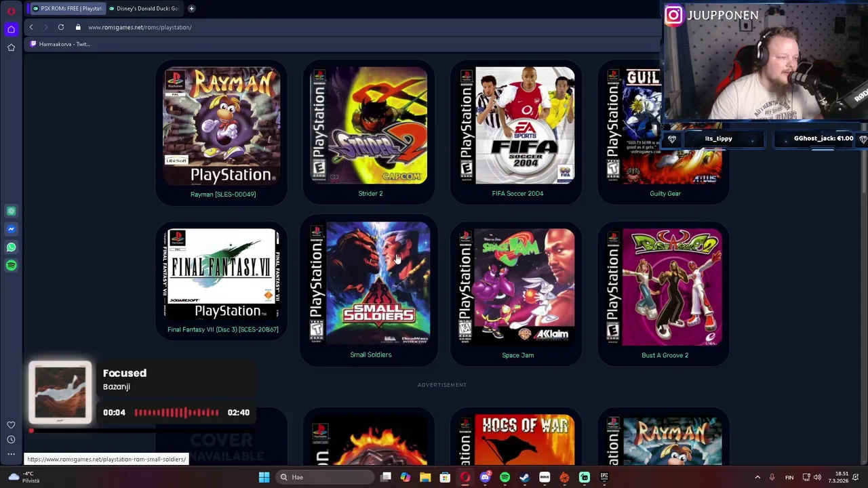This screenshot has height=488, width=868.
Task: Select FIFA Soccer 2004 cover art
Action: coord(516,125)
